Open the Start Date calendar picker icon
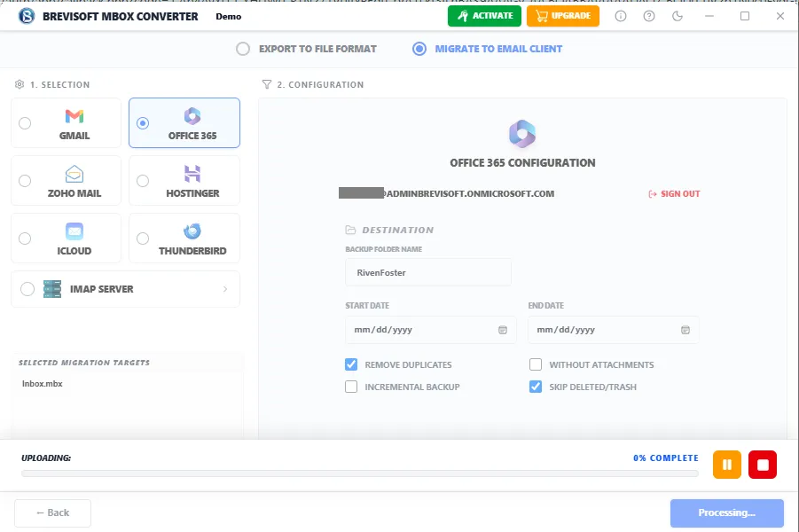The image size is (799, 532). [x=503, y=330]
